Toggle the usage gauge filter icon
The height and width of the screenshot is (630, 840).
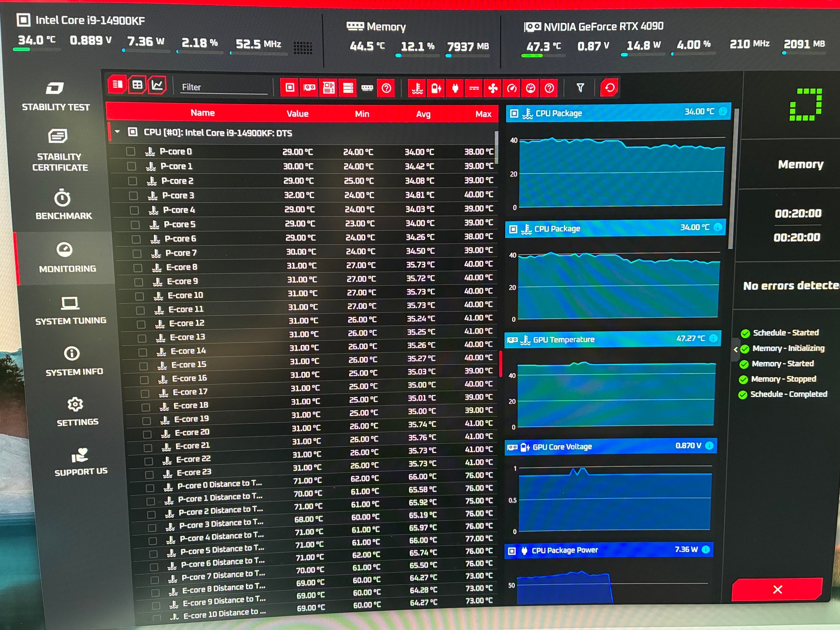point(530,88)
